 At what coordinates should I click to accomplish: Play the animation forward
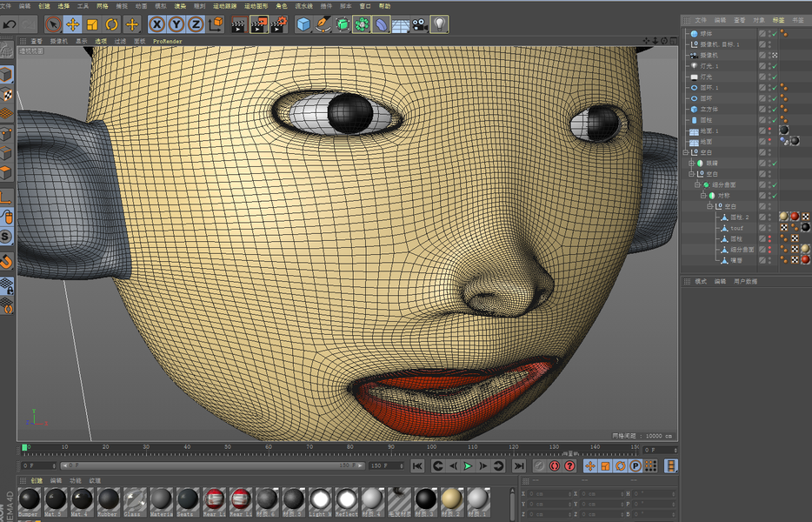[468, 466]
